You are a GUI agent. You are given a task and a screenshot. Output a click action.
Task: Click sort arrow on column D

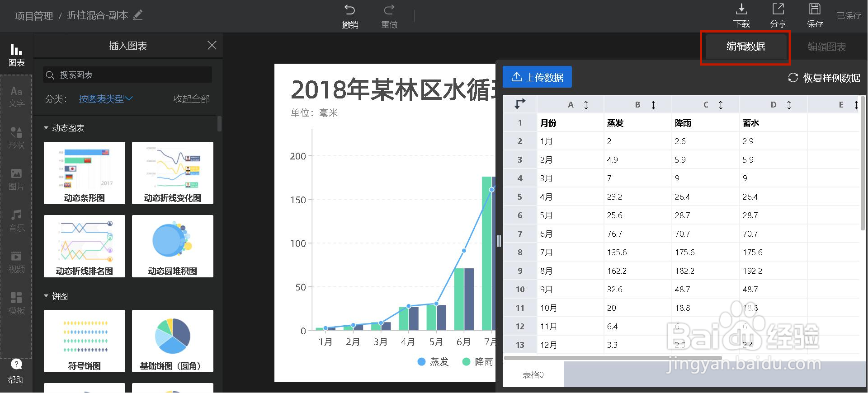[x=789, y=105]
